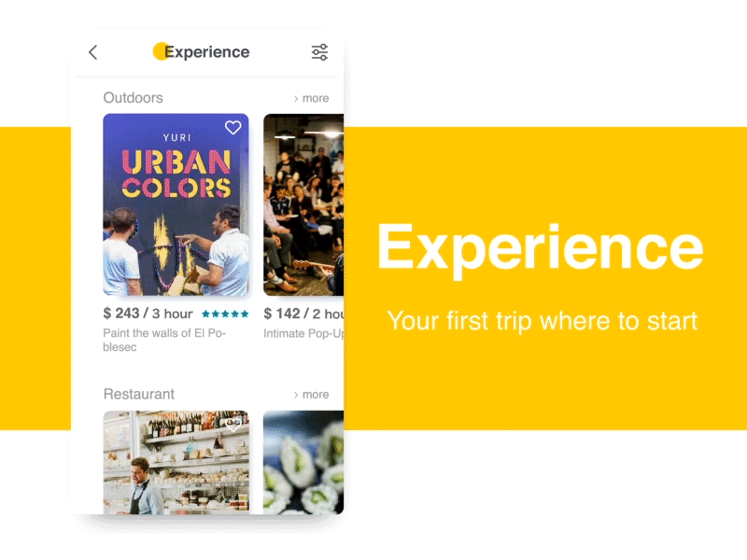
Task: Expand more Restaurant experiences
Action: coord(311,394)
